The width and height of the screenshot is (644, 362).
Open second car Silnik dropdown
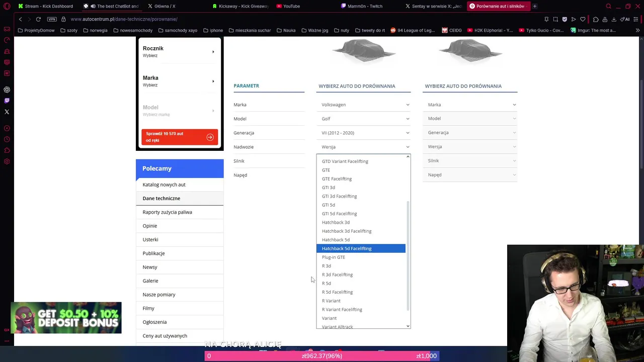click(471, 161)
